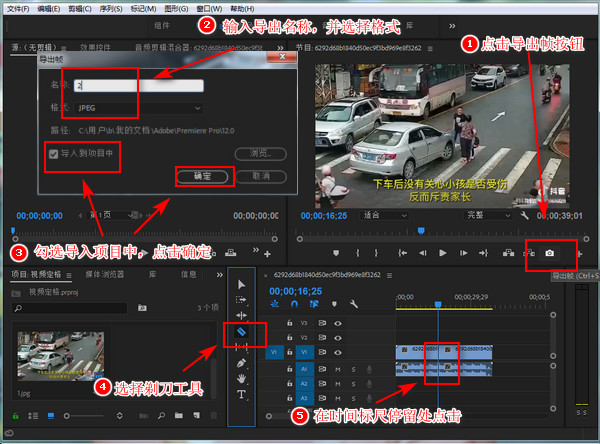Click project panel search field
Screen dimensions: 600x444
point(69,308)
